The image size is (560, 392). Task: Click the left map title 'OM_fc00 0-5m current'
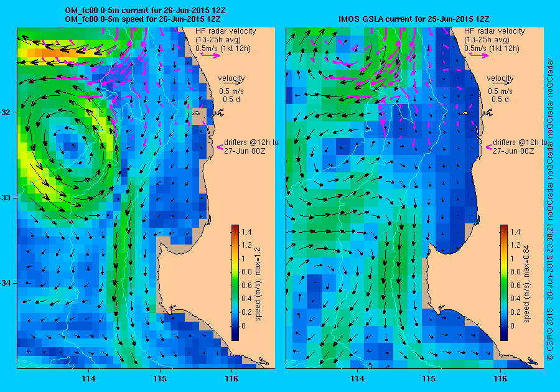(x=146, y=11)
